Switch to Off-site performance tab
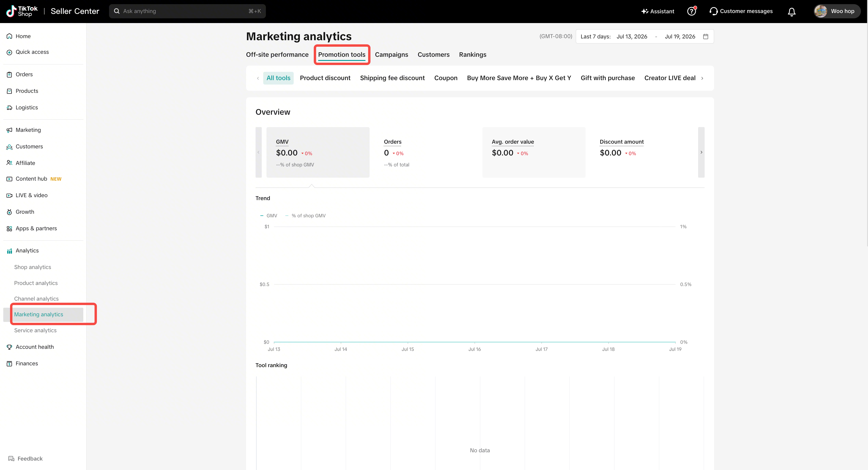Image resolution: width=868 pixels, height=470 pixels. pyautogui.click(x=277, y=55)
